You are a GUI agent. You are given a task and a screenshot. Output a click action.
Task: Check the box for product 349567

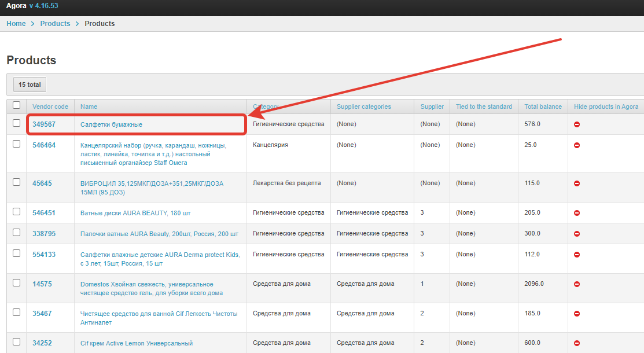pos(17,123)
